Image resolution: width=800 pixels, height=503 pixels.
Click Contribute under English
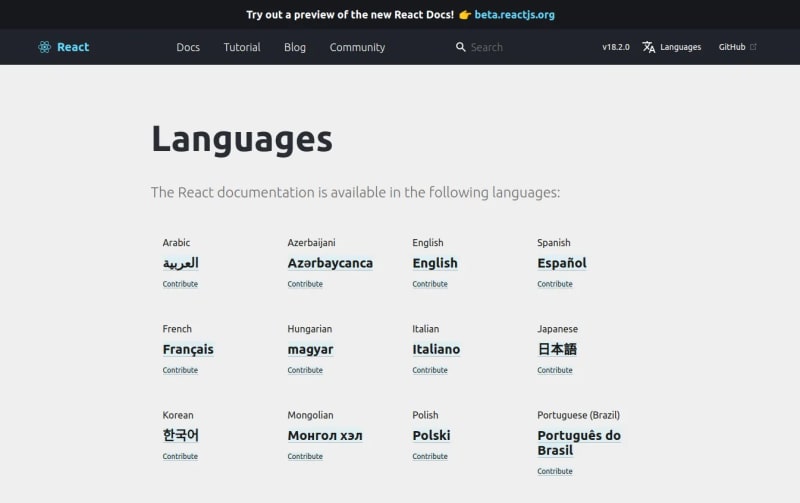coord(430,284)
